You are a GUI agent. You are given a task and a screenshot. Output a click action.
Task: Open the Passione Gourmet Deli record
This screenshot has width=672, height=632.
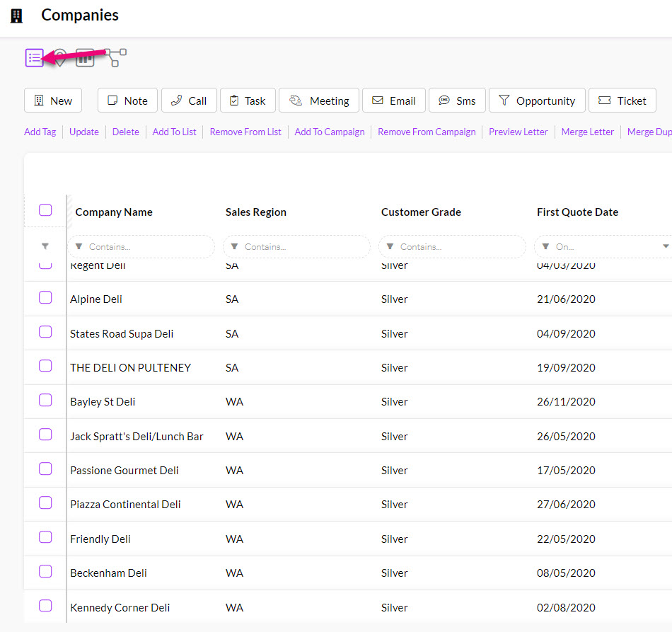pos(124,471)
